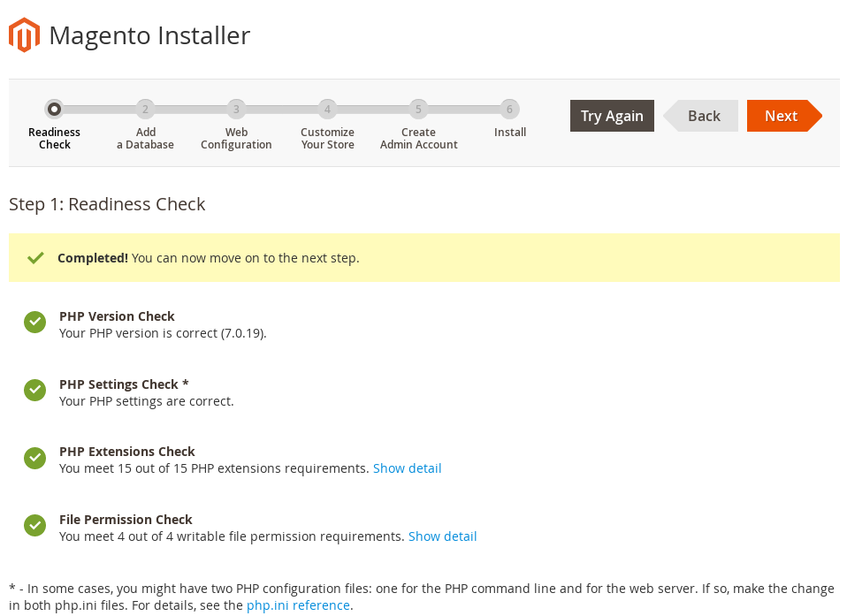
Task: Click the text 'Your PHP version is correct (7.0.19).'
Action: [x=164, y=333]
